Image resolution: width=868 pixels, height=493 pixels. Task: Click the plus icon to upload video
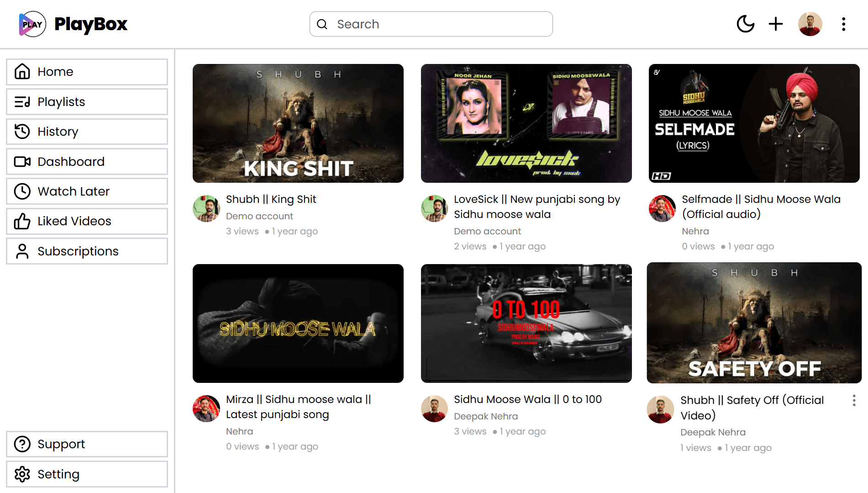(775, 24)
